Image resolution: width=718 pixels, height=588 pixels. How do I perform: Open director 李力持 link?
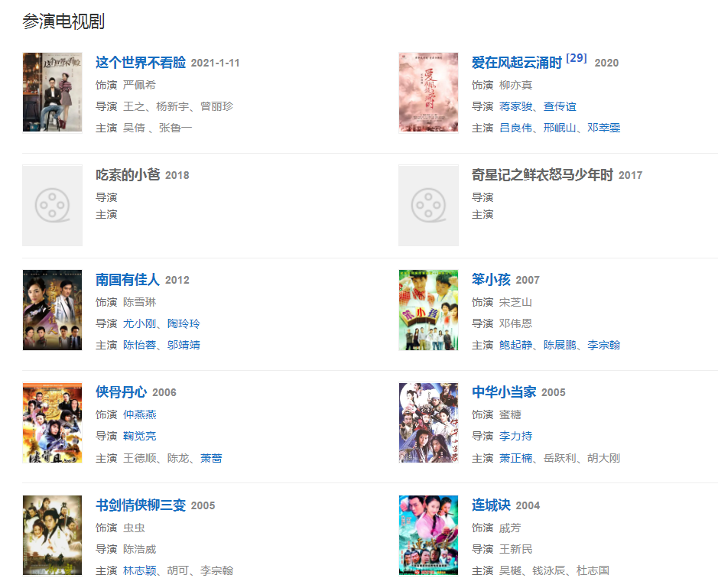click(x=515, y=436)
